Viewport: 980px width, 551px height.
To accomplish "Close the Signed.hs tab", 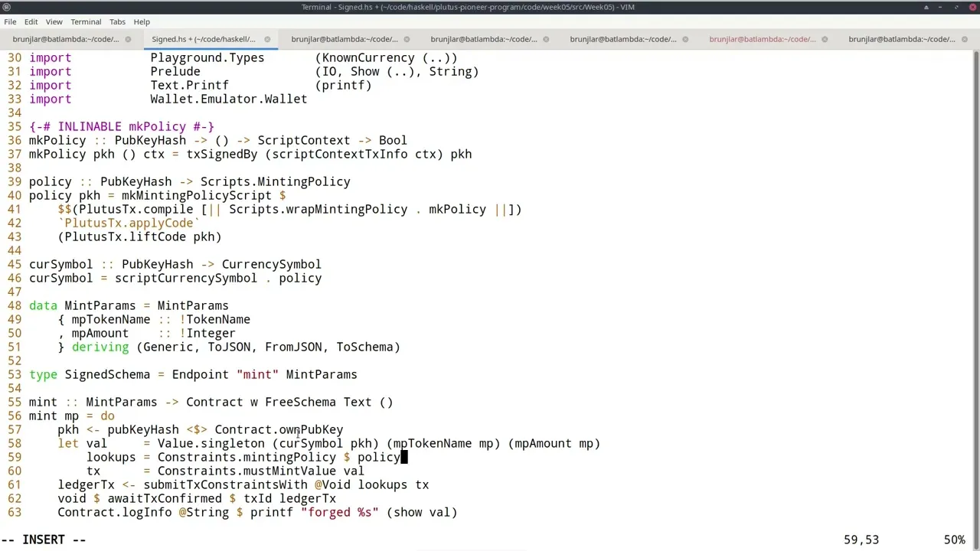I will (x=267, y=39).
